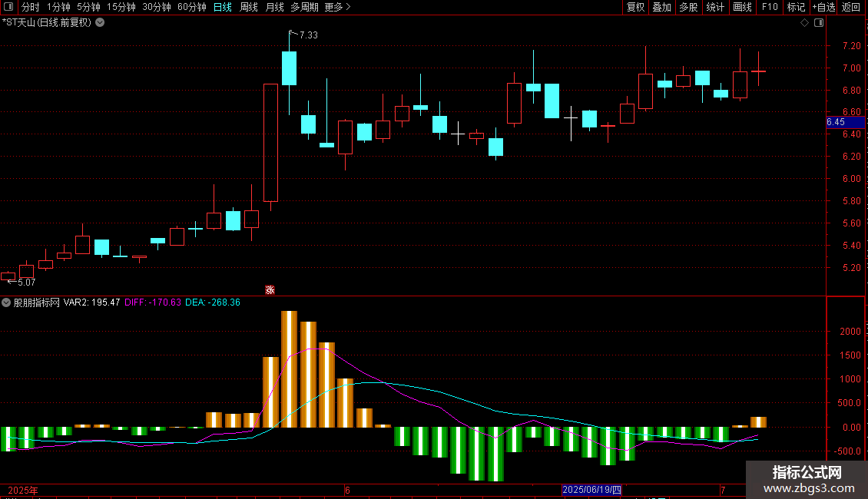Click the 叠加 overlay button

661,7
